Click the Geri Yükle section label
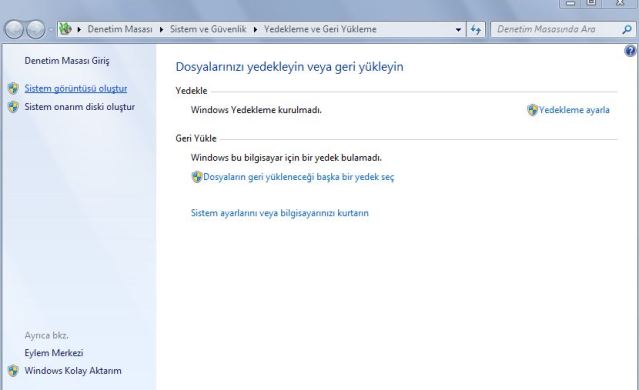The width and height of the screenshot is (639, 390). coord(196,139)
